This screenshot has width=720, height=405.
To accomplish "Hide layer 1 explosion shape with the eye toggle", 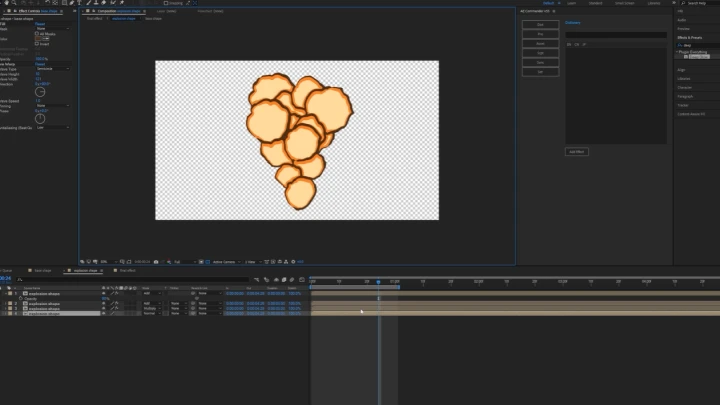I will pos(103,293).
